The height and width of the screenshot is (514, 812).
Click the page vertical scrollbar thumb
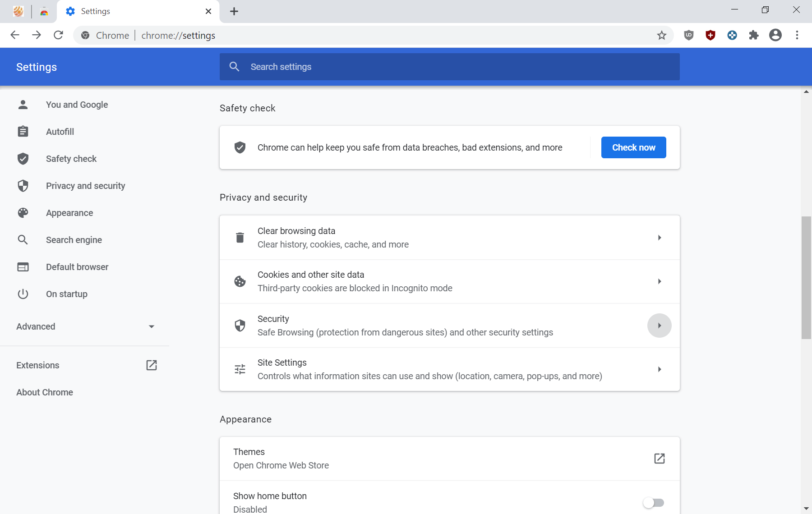[806, 278]
